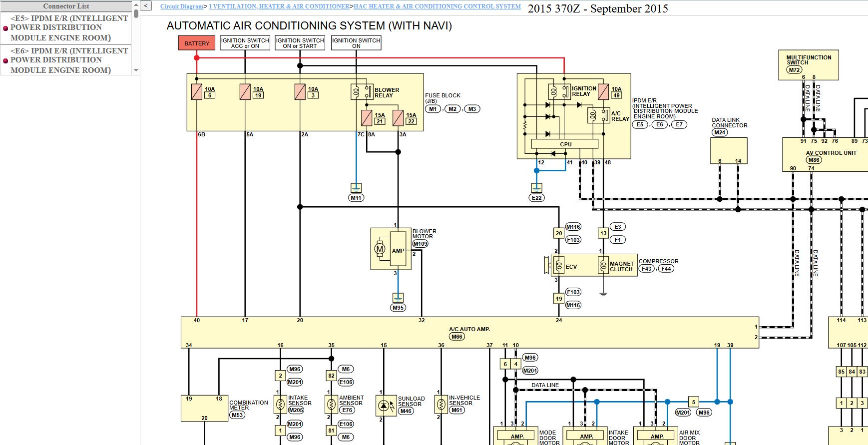
Task: Open IPDM connector E5 label in the diagram
Action: [640, 124]
